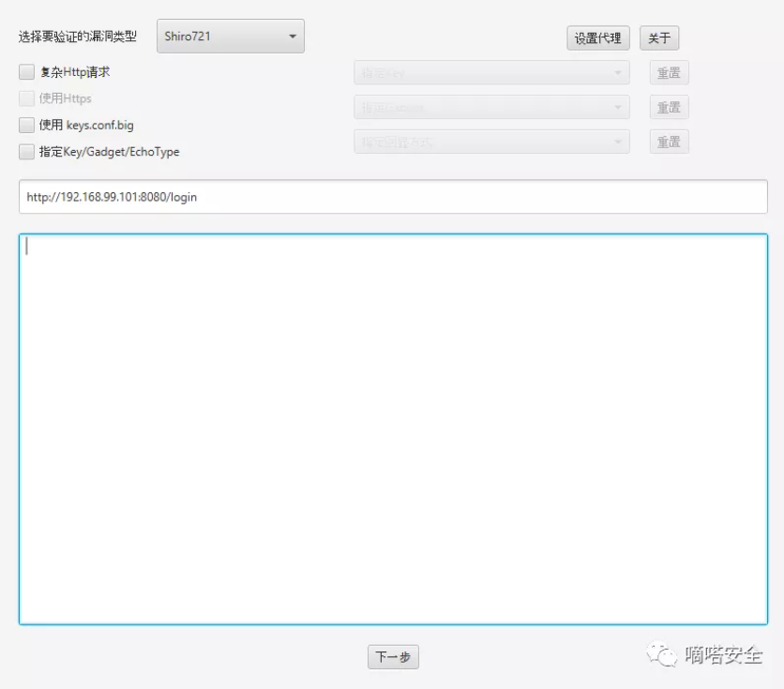
Task: Click the 下一步 button
Action: 393,656
